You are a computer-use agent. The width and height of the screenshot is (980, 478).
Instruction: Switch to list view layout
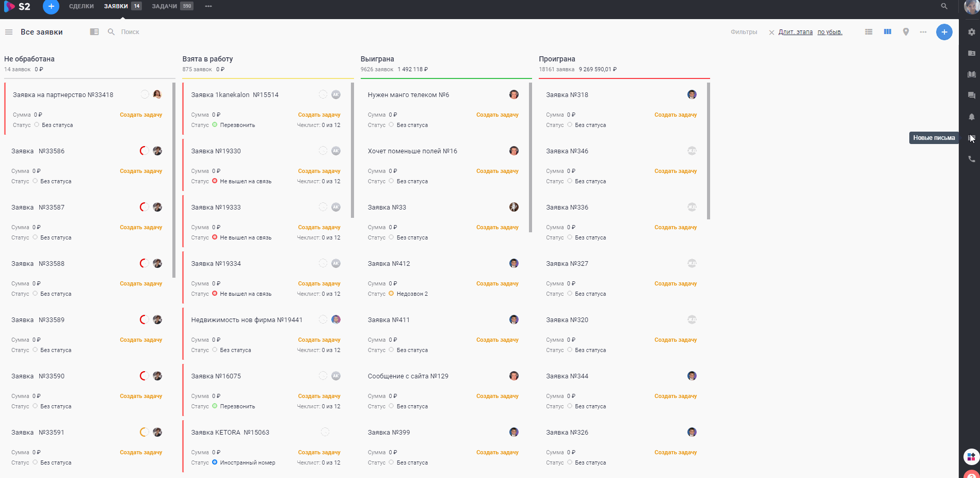869,31
